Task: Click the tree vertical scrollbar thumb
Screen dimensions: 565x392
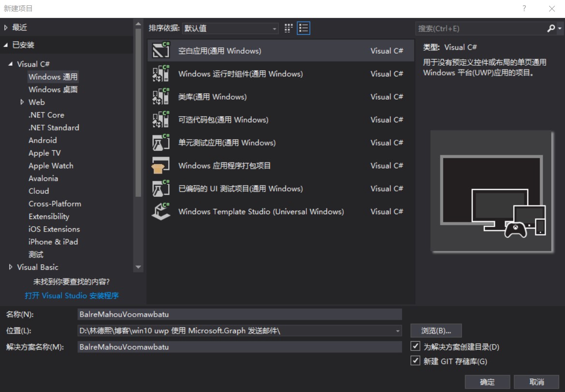Action: (138, 113)
